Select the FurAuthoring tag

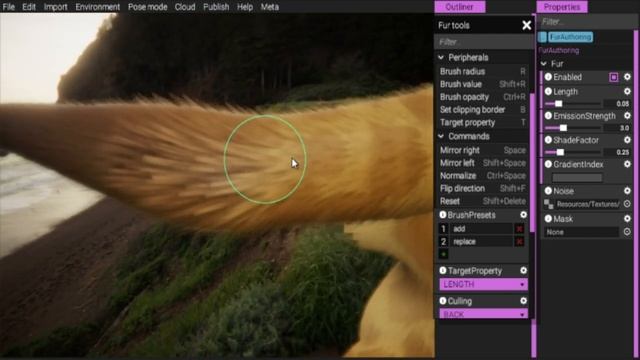click(570, 37)
